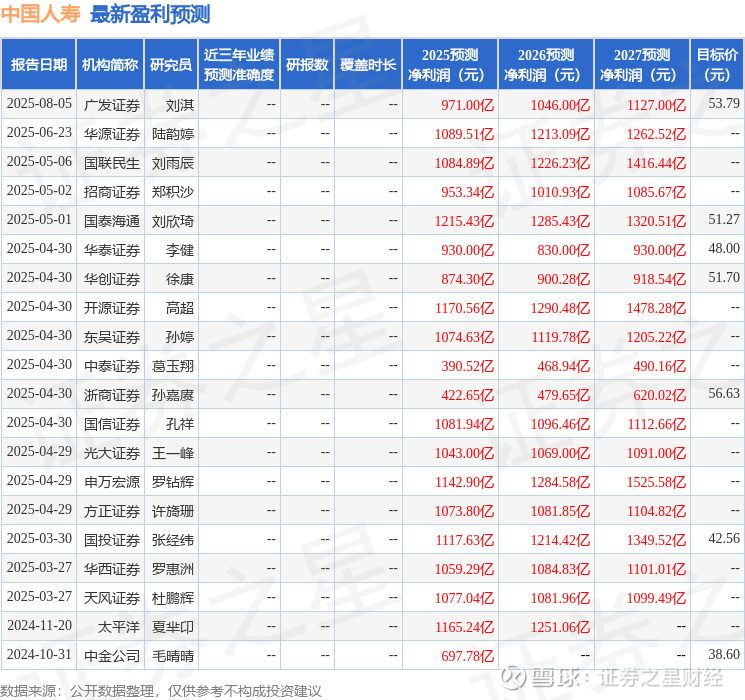The width and height of the screenshot is (745, 700).
Task: Click the 覆盖时长 column header
Action: 368,65
